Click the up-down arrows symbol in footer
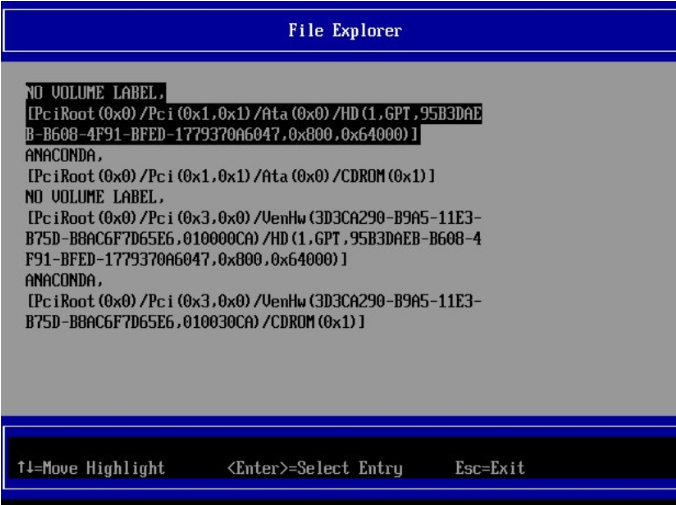676x505 pixels. pyautogui.click(x=22, y=468)
